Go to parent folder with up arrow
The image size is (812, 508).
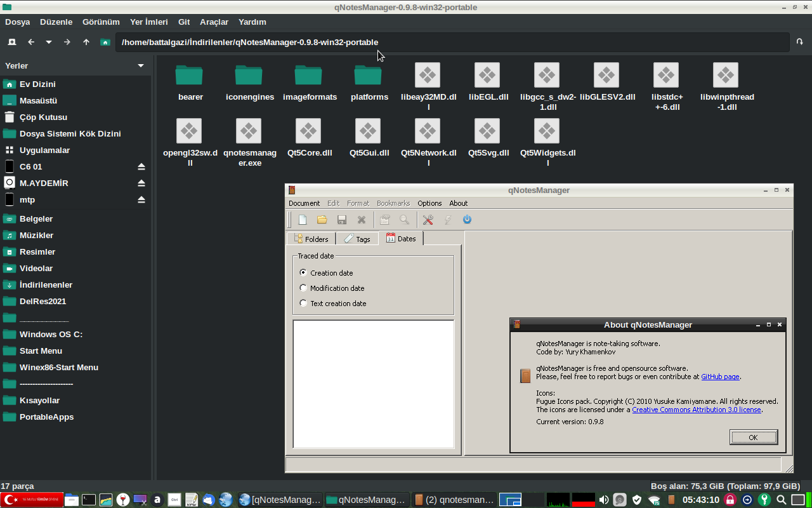[x=86, y=42]
